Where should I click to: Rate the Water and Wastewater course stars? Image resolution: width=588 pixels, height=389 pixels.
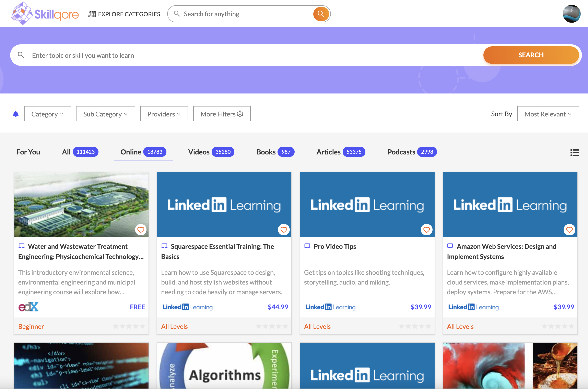point(129,326)
